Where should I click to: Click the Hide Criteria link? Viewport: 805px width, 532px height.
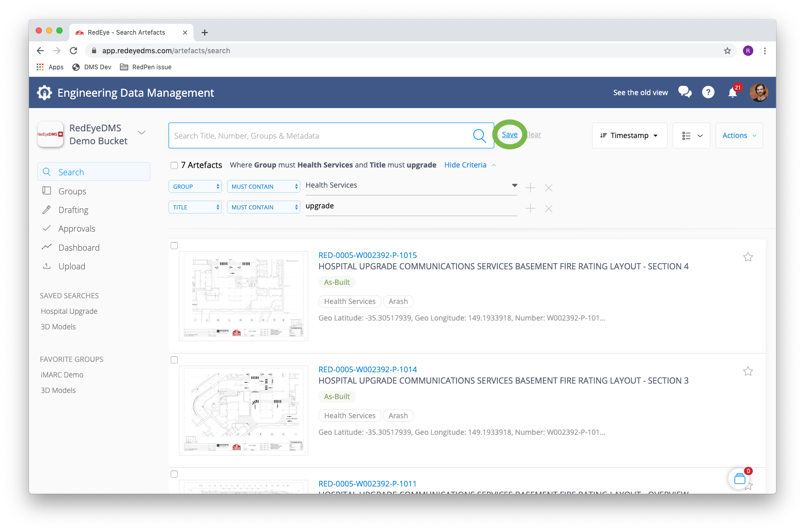pyautogui.click(x=465, y=165)
